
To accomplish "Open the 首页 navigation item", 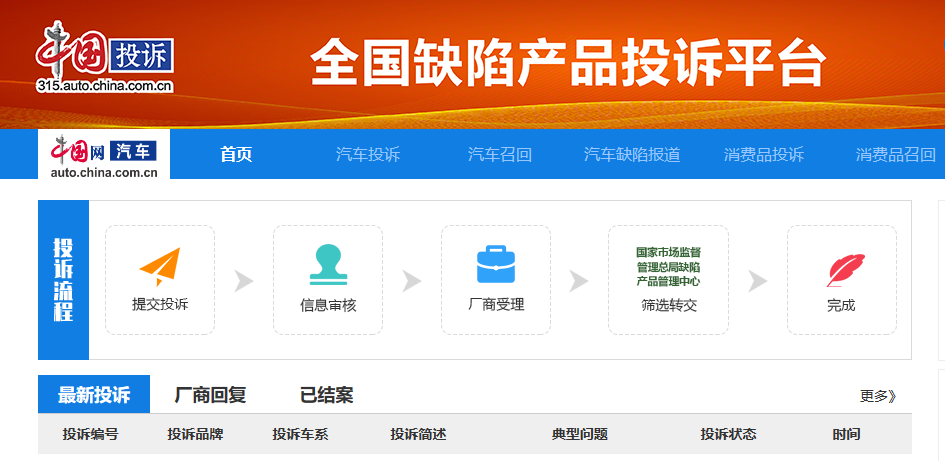I will coord(236,155).
